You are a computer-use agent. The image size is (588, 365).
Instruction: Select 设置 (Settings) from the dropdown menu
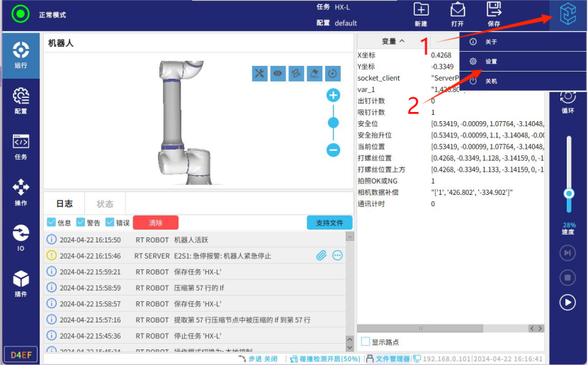coord(491,62)
